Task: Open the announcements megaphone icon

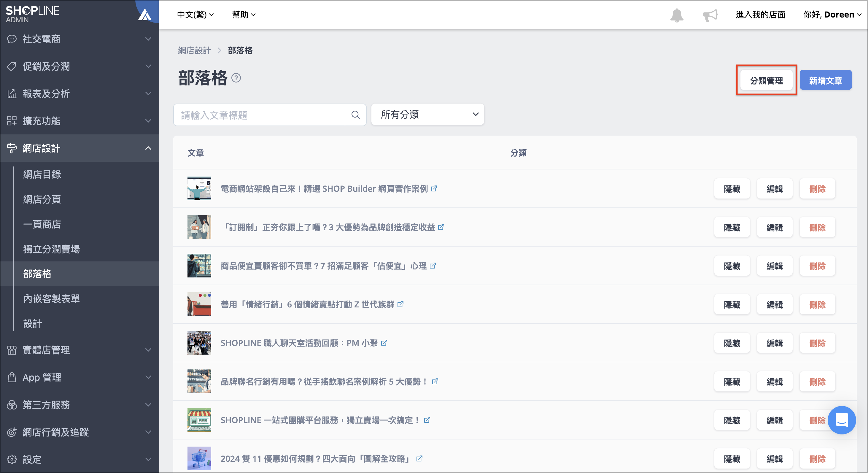Action: [x=710, y=15]
